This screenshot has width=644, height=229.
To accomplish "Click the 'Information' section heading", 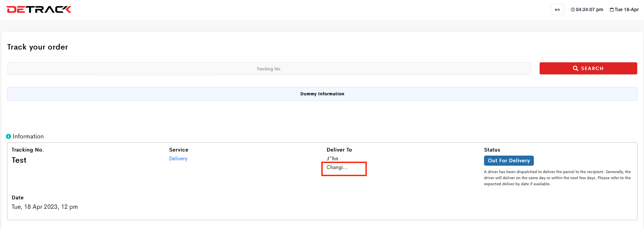I will click(28, 136).
